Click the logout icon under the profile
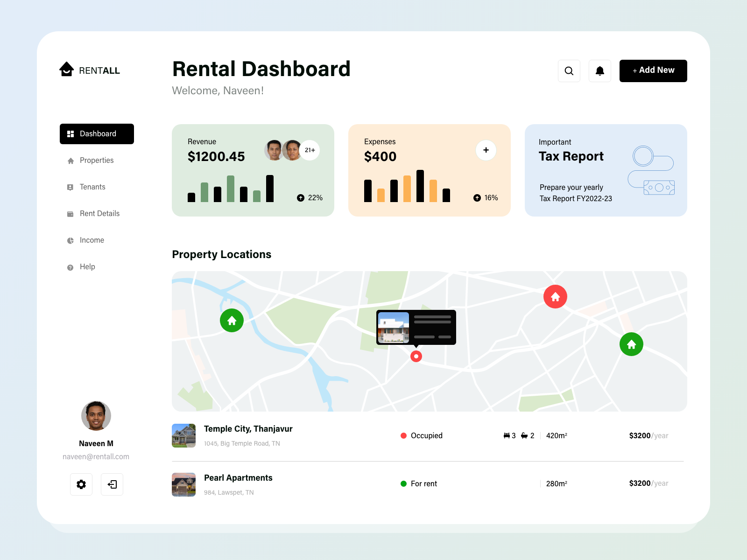 pos(112,484)
